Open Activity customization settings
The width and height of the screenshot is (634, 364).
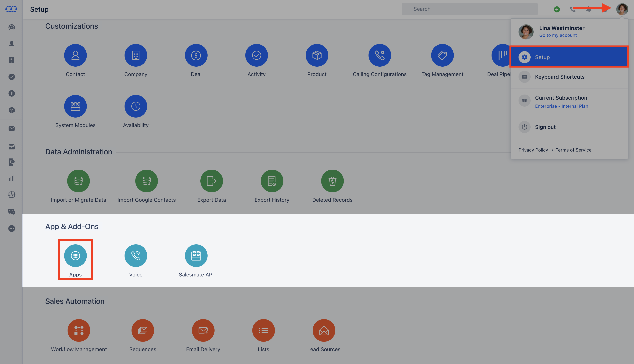[256, 55]
